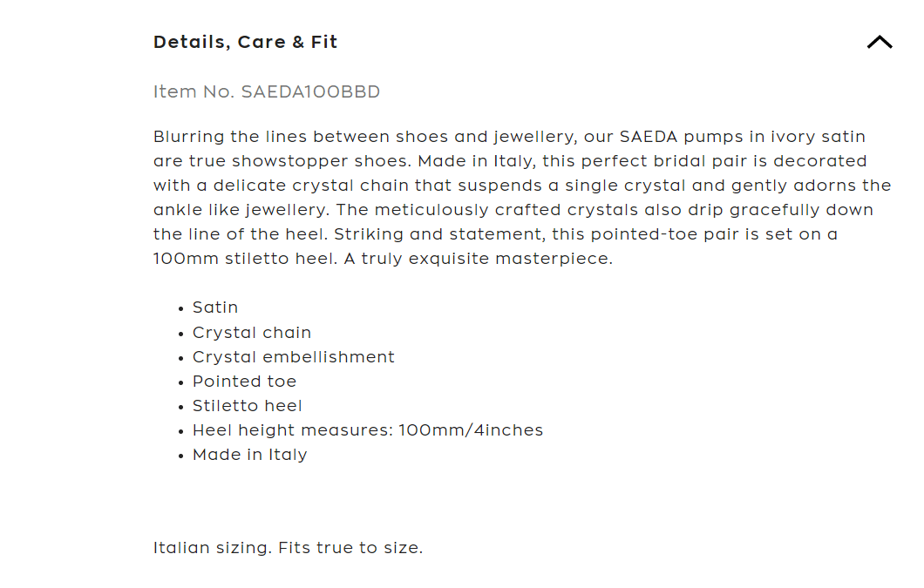Click the "Crystal chain" bullet item
The image size is (924, 588).
(x=252, y=333)
